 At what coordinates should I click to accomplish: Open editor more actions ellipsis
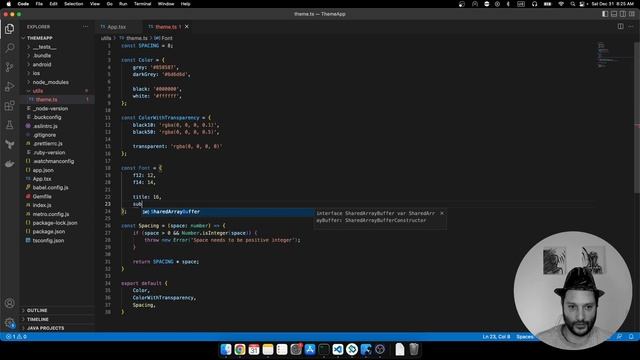click(631, 27)
